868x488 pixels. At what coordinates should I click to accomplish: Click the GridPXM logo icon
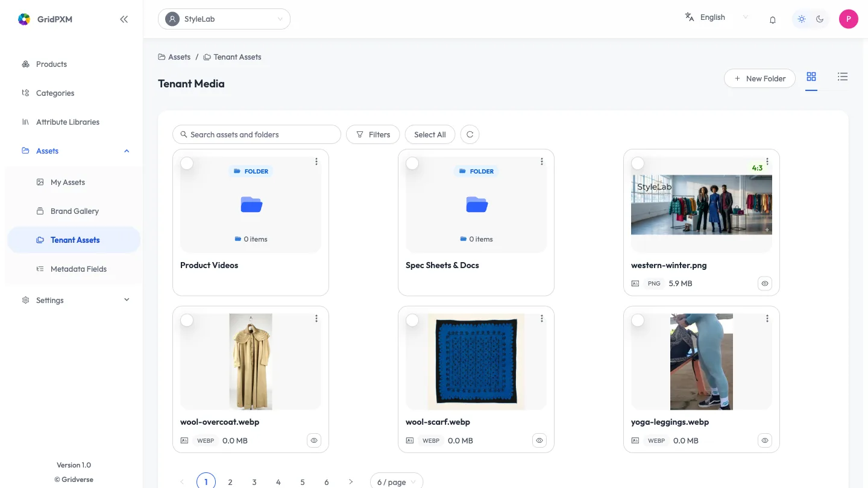click(24, 19)
